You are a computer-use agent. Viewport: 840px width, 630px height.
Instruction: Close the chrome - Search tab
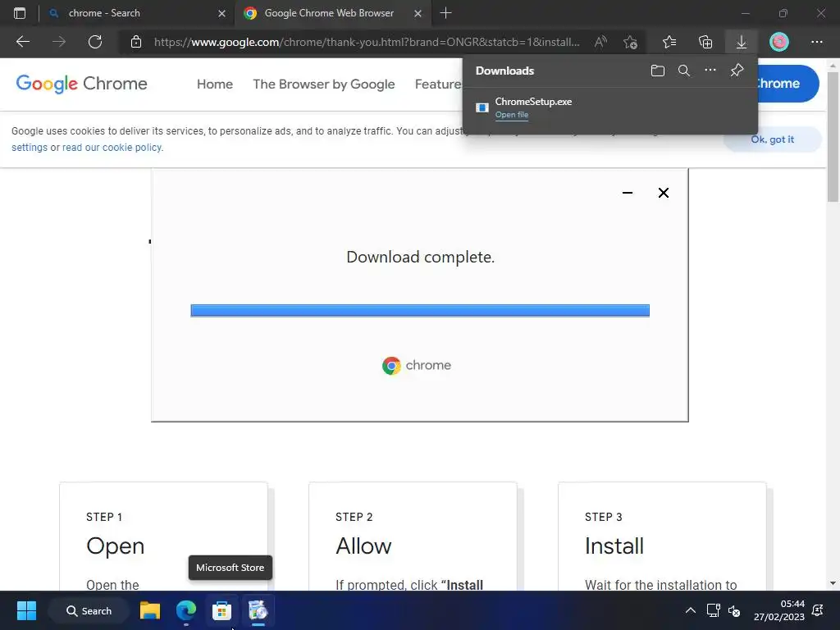221,13
